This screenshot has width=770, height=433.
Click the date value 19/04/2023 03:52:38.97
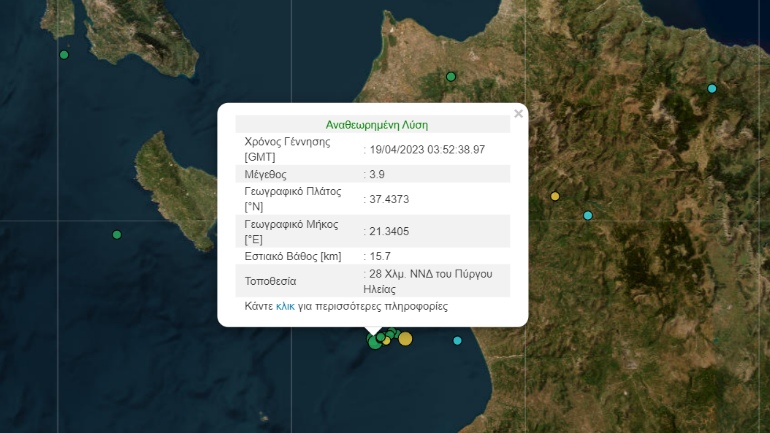(427, 150)
